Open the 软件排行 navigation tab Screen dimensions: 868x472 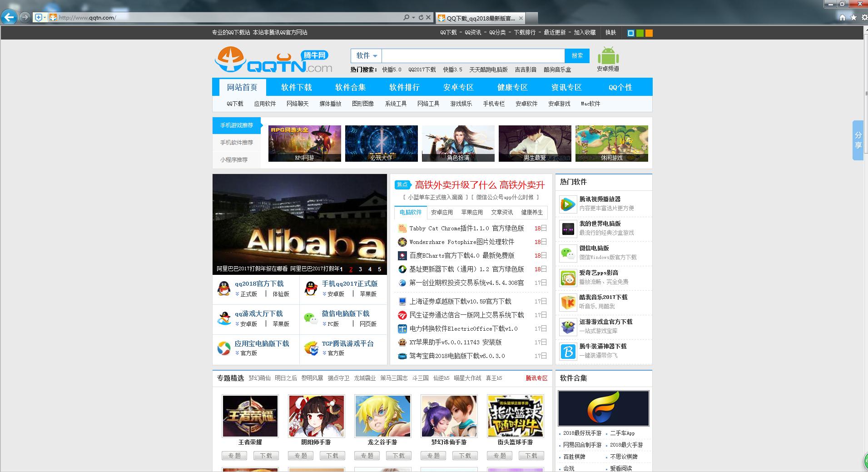[404, 87]
